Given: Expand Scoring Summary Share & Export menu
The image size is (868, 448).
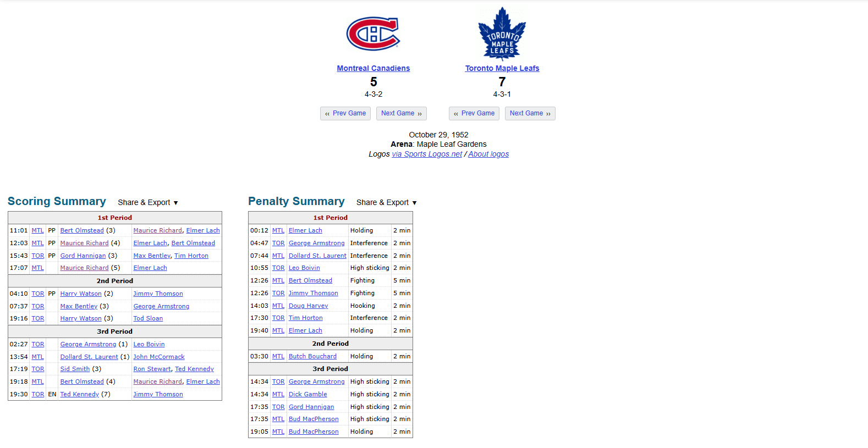Looking at the screenshot, I should coord(148,202).
